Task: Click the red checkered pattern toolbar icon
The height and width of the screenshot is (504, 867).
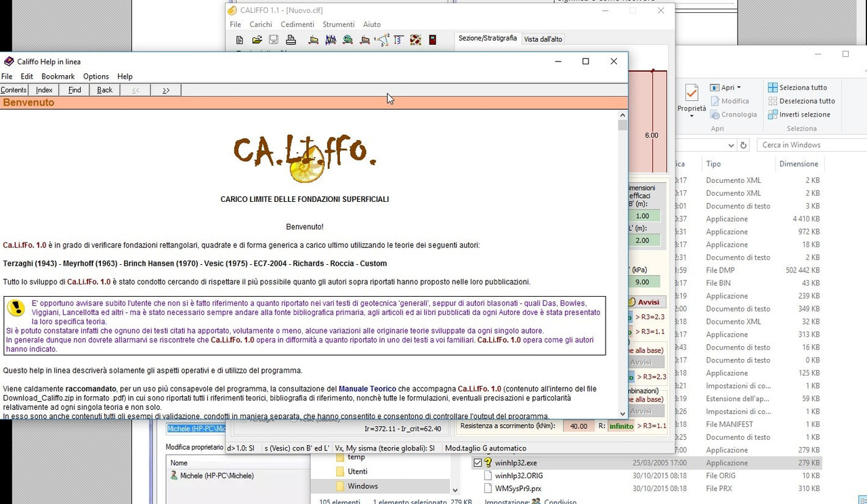Action: pyautogui.click(x=415, y=40)
